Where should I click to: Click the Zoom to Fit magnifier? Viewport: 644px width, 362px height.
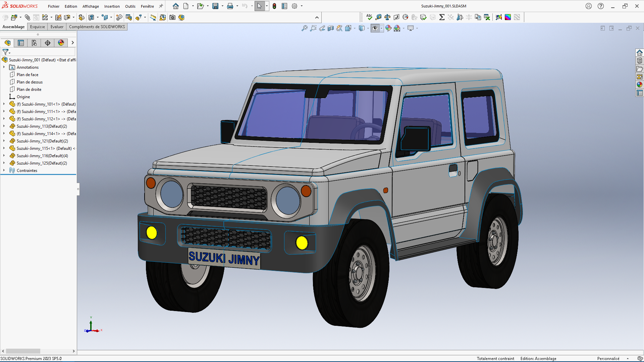(304, 28)
